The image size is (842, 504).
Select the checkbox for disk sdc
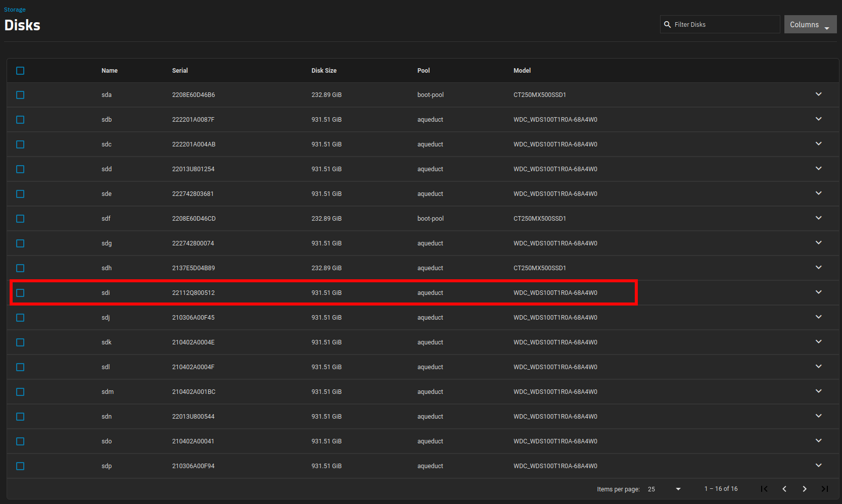pyautogui.click(x=20, y=144)
